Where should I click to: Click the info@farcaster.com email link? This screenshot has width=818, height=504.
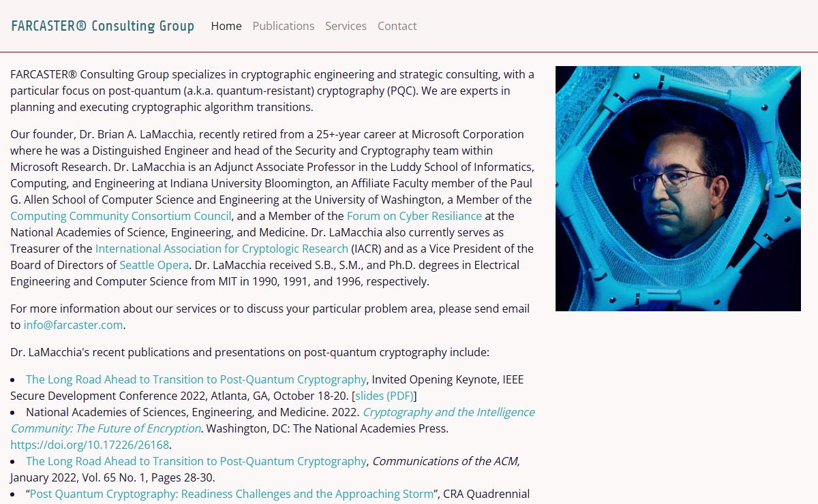pyautogui.click(x=74, y=325)
